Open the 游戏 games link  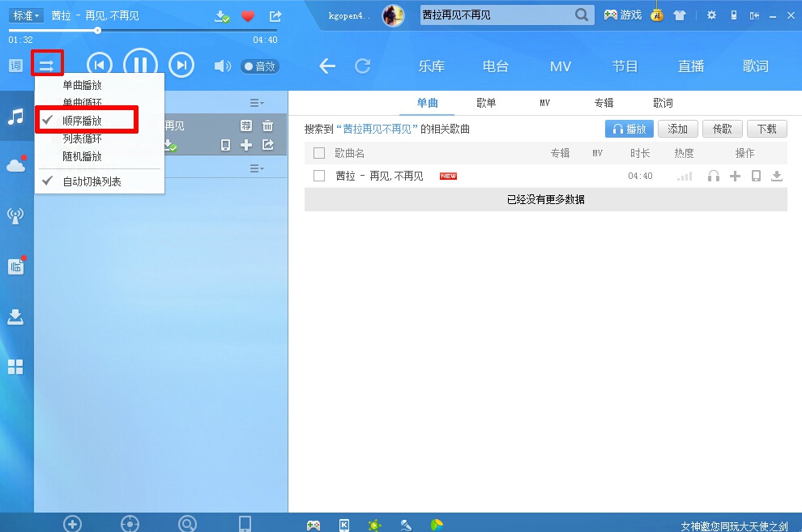point(622,15)
